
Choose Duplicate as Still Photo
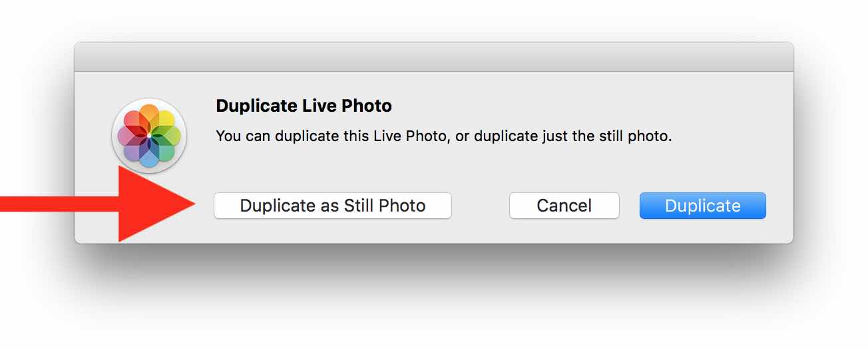tap(332, 206)
